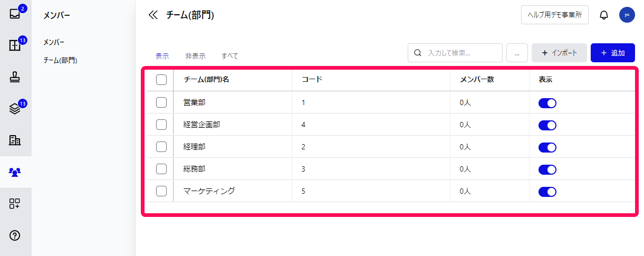Disable display toggle for マーケティング
Screen dimensions: 644x256
pos(547,192)
